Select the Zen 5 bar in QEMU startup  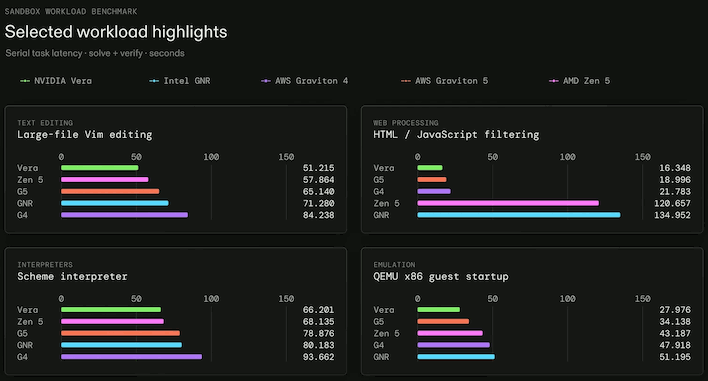point(450,333)
